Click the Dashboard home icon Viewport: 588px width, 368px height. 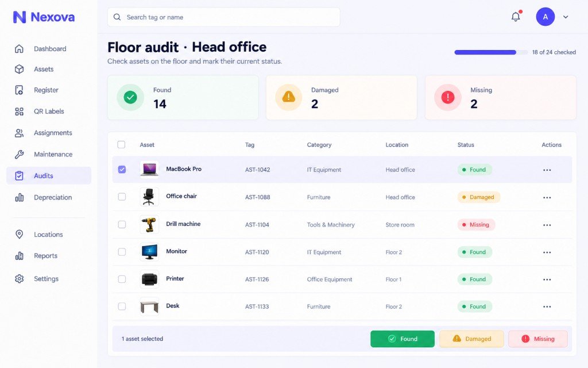19,49
